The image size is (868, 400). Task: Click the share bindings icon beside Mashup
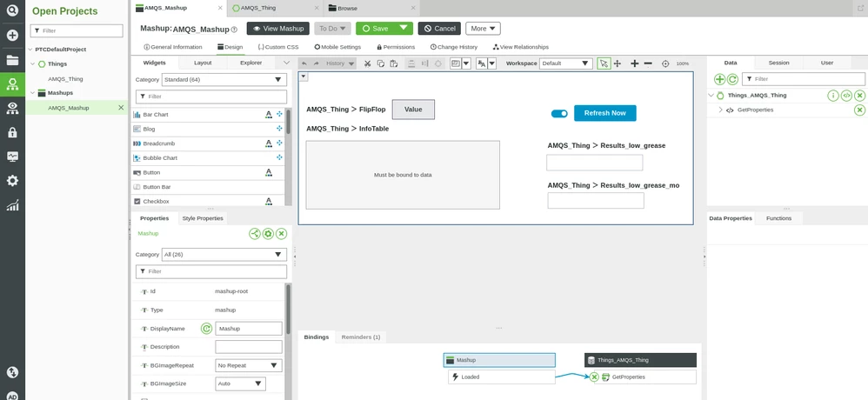(255, 234)
